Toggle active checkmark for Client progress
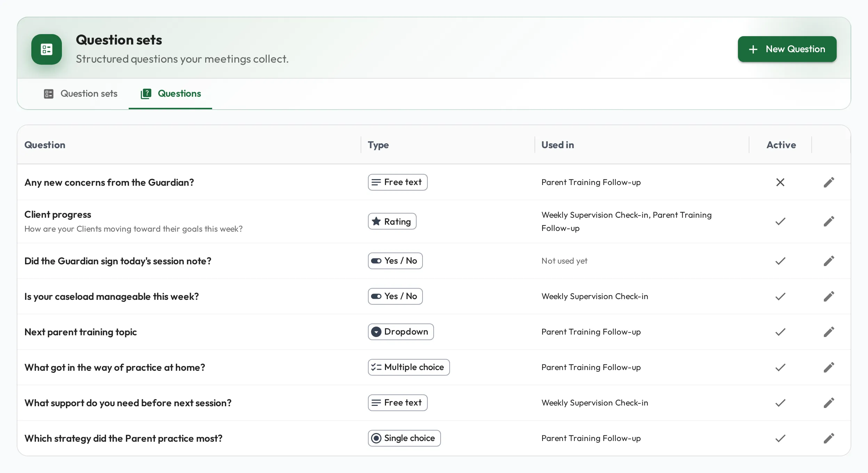The height and width of the screenshot is (473, 868). pos(780,221)
